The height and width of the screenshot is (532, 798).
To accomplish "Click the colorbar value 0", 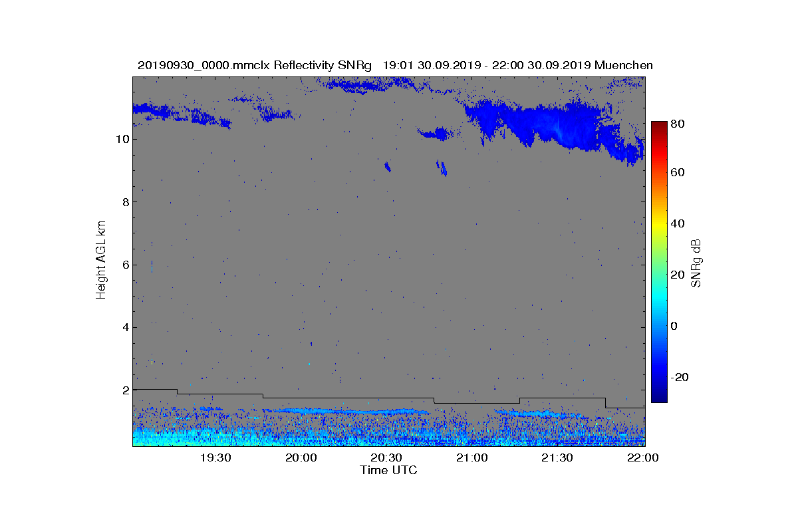I will click(675, 327).
